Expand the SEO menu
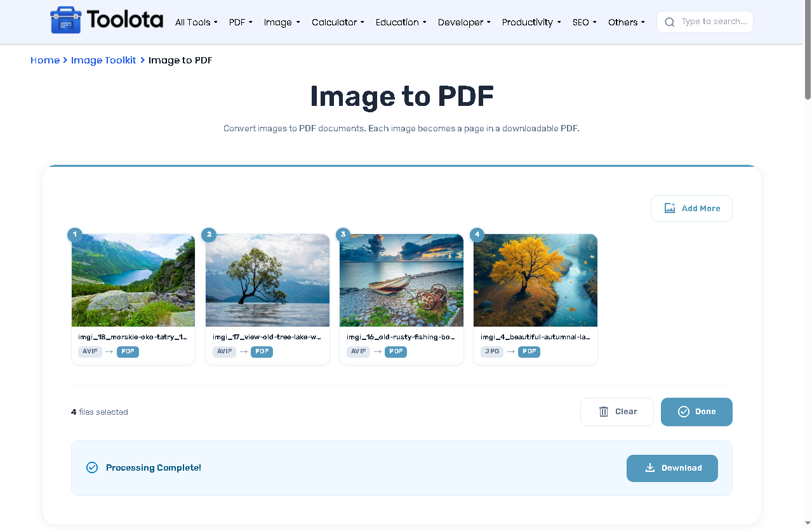The width and height of the screenshot is (812, 529). tap(584, 22)
